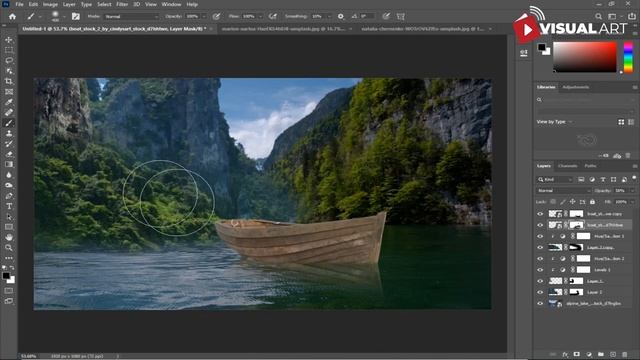Click the Search icon at top right
The image size is (640, 360).
598,16
